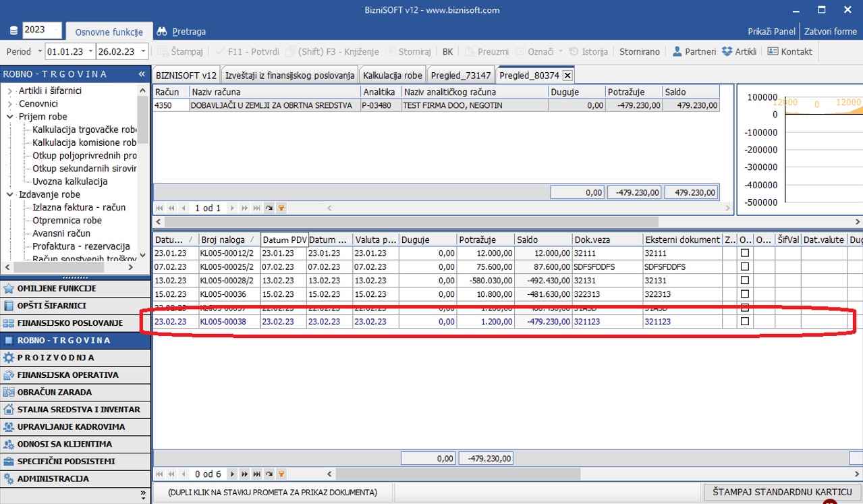Click the binoculars Pretraga icon
This screenshot has width=863, height=504.
click(x=162, y=32)
